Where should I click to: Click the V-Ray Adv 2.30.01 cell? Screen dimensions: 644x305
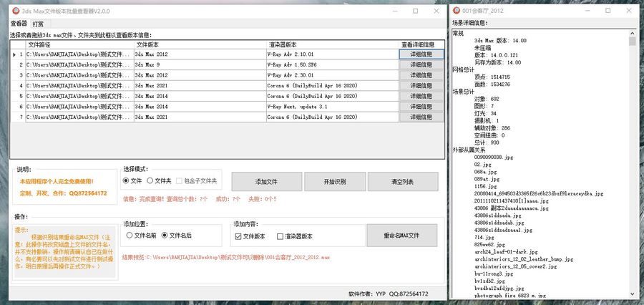coord(332,75)
